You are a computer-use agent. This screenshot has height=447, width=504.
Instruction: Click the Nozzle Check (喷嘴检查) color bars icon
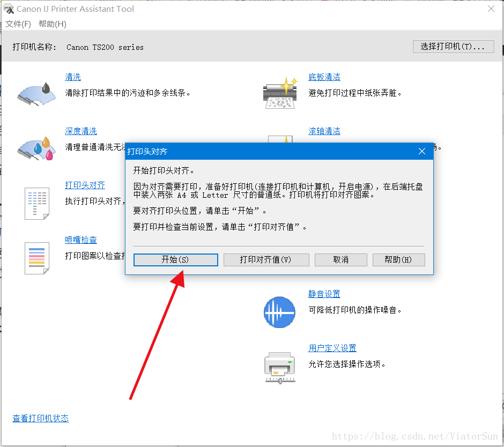tap(37, 258)
